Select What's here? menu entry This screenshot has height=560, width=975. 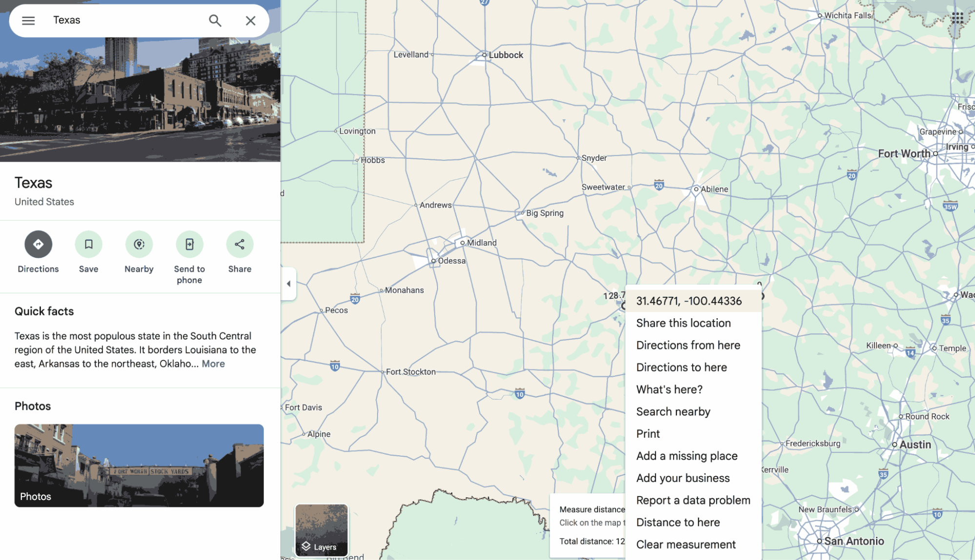693,389
